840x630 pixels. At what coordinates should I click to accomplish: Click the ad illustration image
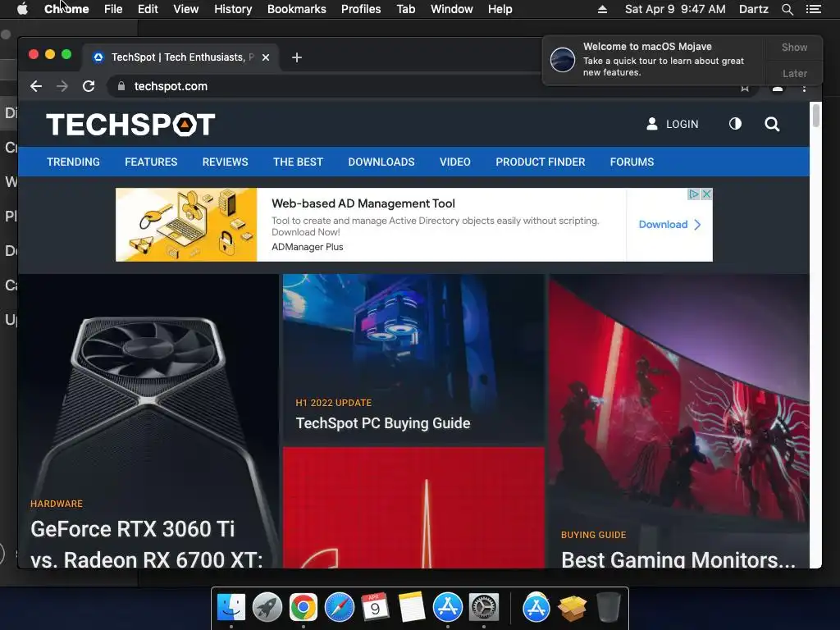pos(186,225)
